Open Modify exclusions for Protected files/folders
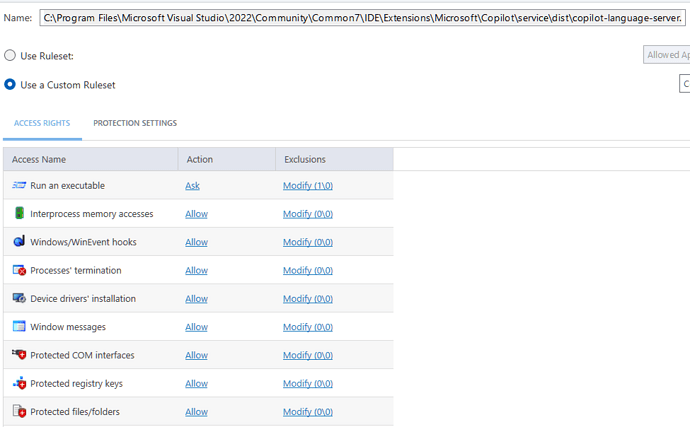 [308, 412]
